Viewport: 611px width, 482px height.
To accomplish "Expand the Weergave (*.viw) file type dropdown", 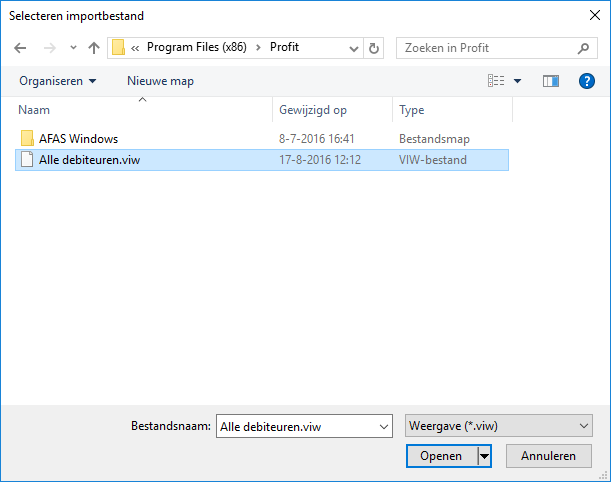I will (499, 426).
